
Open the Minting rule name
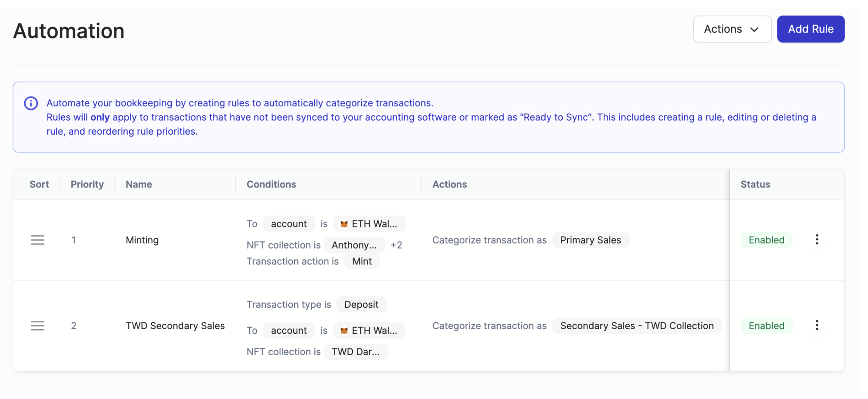click(142, 240)
